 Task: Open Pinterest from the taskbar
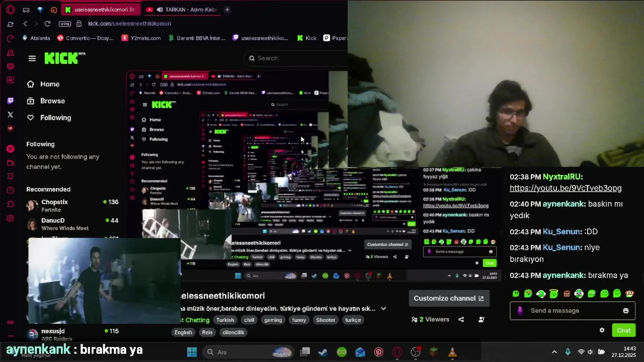[379, 352]
